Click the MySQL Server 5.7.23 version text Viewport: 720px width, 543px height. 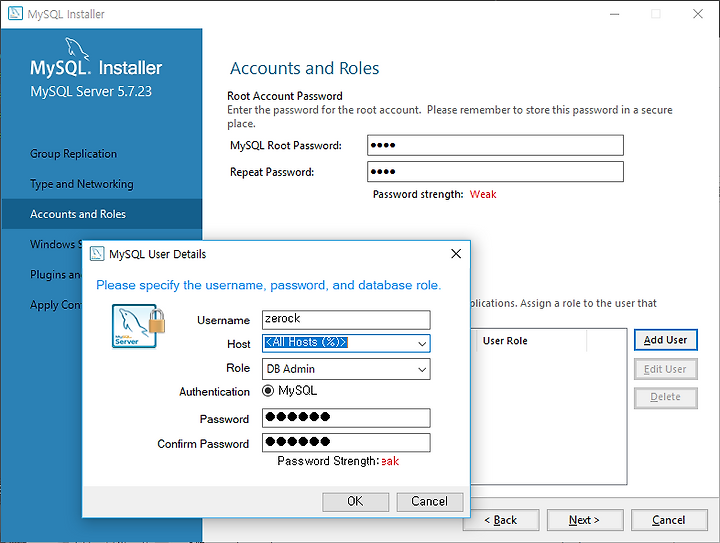[x=91, y=91]
